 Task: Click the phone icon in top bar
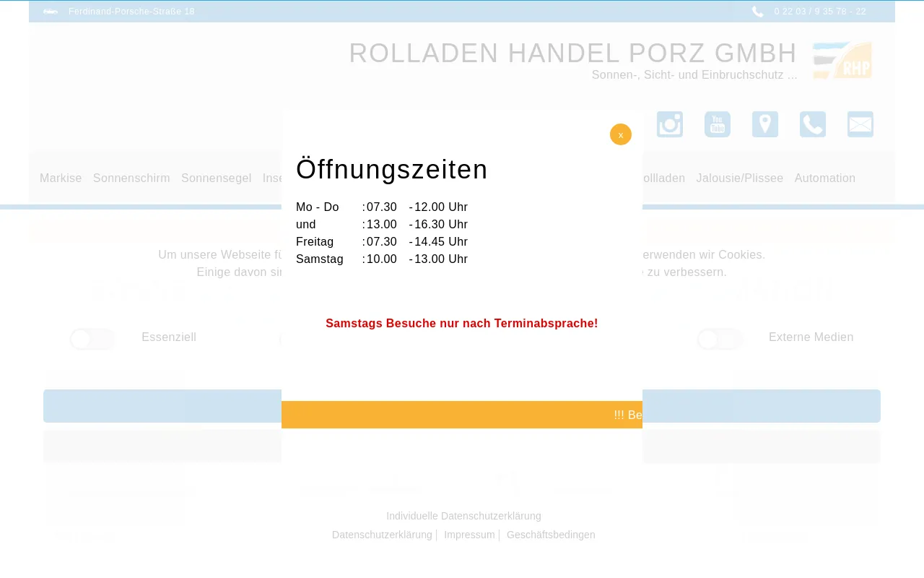[757, 12]
